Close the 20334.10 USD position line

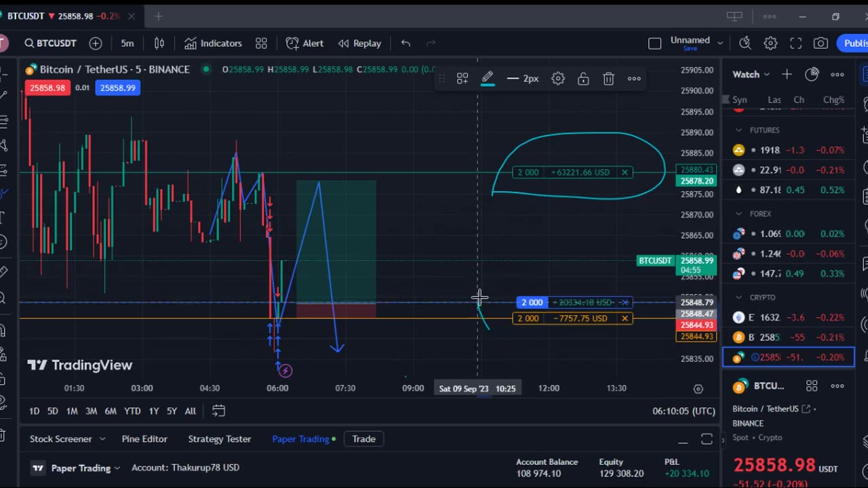(625, 302)
